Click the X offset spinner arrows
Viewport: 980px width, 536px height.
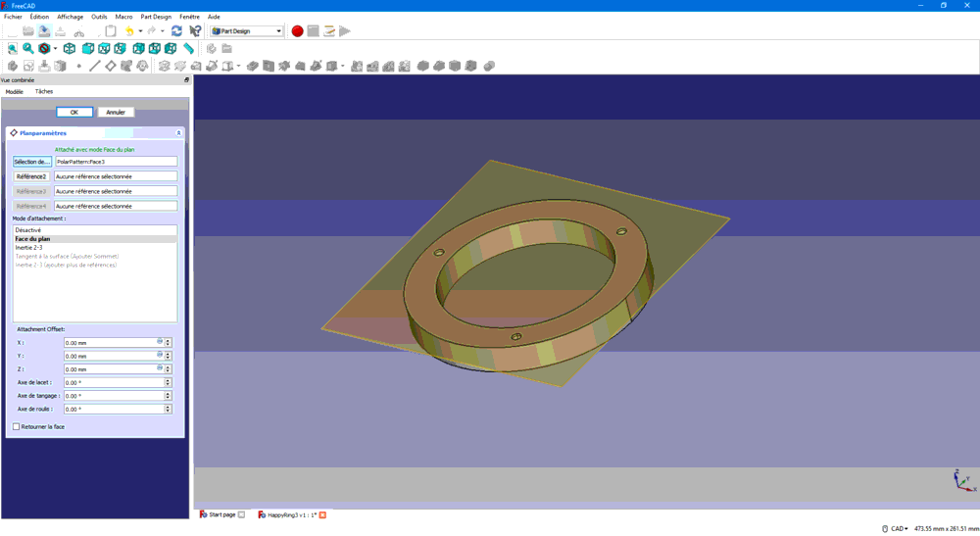pyautogui.click(x=169, y=342)
